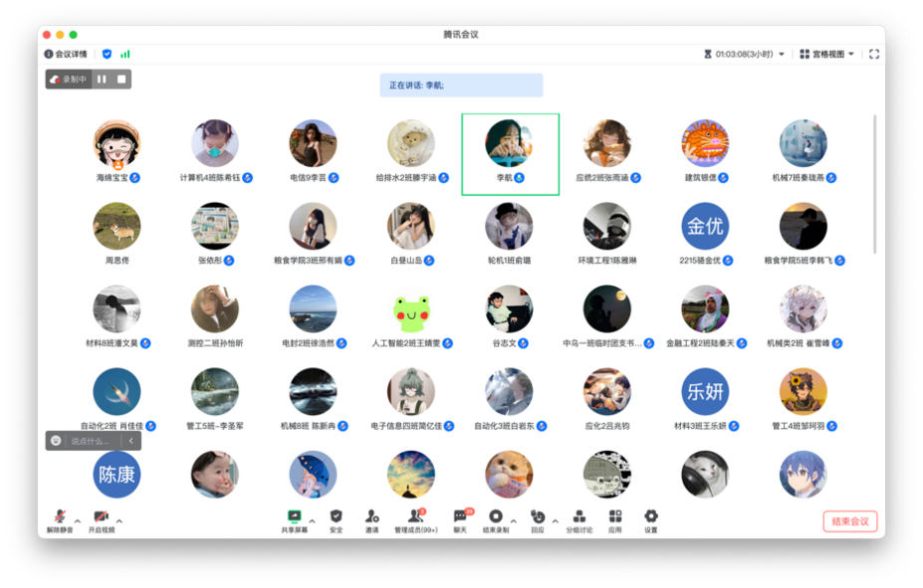This screenshot has width=923, height=588.
Task: Turn on the camera (开启视频)
Action: pos(102,520)
